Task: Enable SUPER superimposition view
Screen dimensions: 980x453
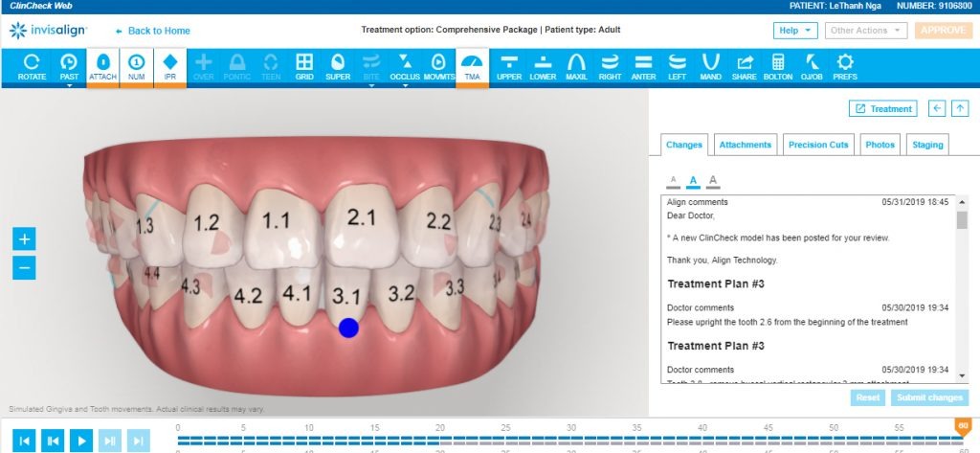Action: click(338, 67)
